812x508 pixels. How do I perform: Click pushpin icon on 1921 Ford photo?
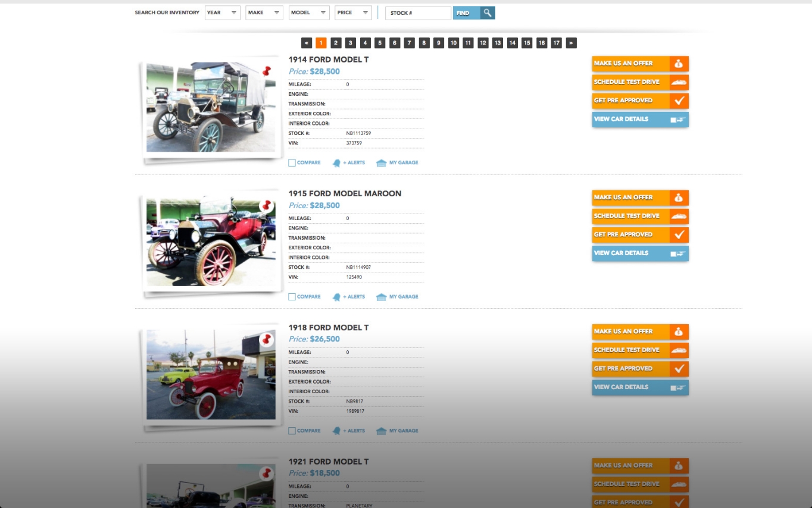tap(266, 473)
